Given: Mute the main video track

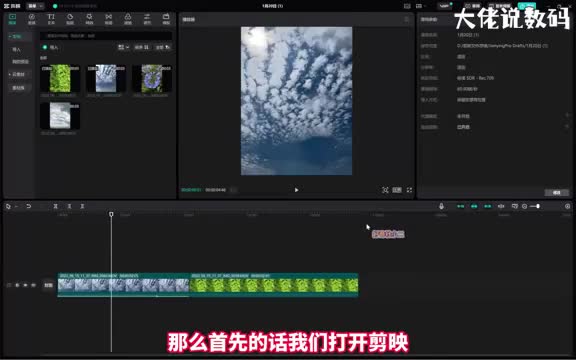Looking at the screenshot, I should (x=33, y=285).
